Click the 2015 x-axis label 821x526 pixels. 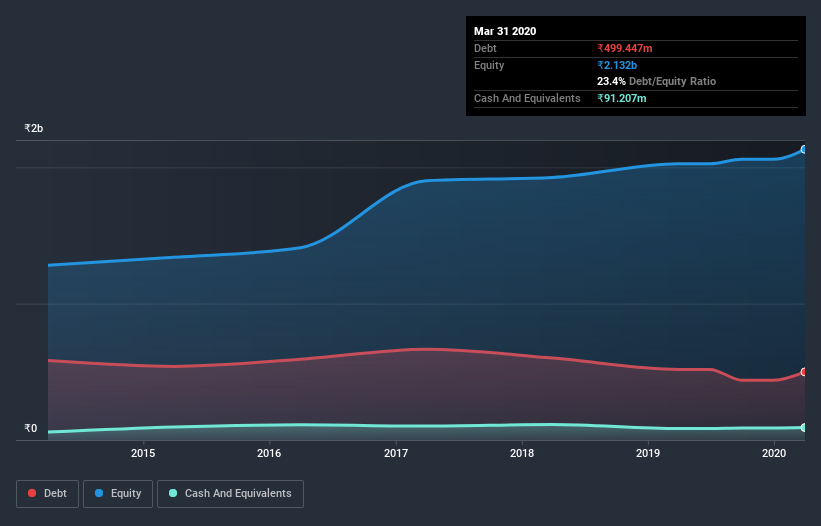(143, 453)
